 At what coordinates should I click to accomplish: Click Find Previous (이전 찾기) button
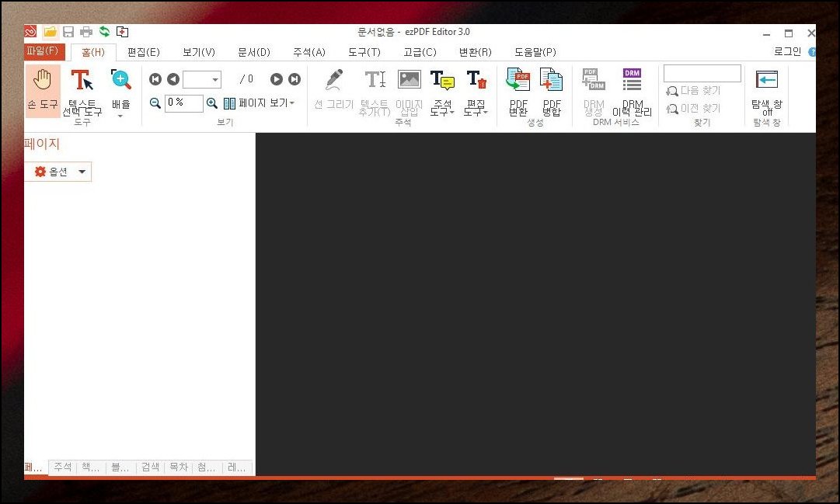coord(694,109)
